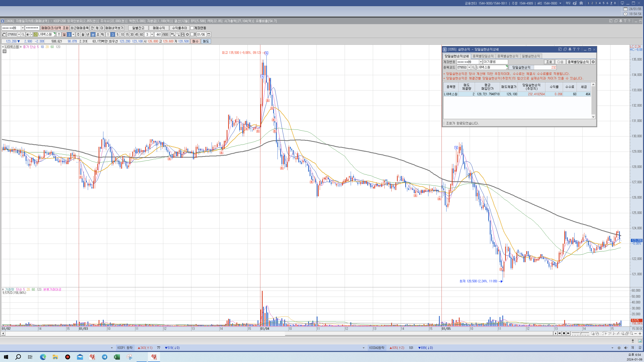Open the KOSPI 등락 dropdown arrow in bottom bar
The width and height of the screenshot is (644, 362).
click(x=112, y=348)
